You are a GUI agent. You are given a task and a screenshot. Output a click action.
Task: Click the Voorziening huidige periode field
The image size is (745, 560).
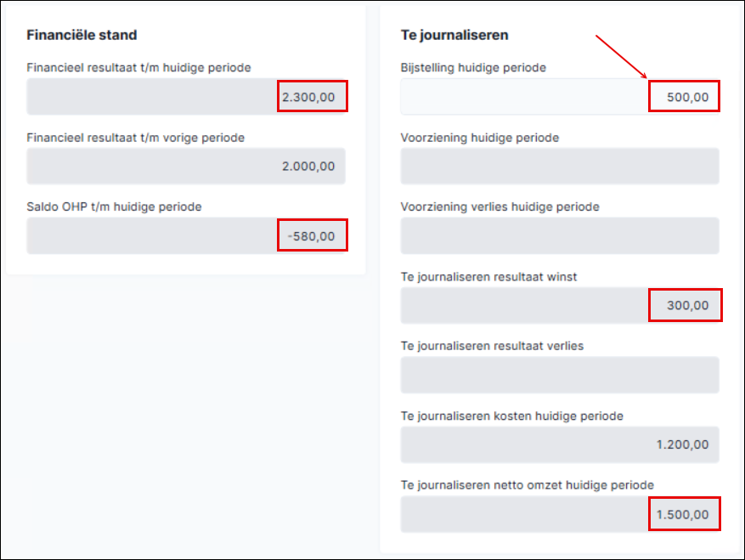[x=560, y=167]
